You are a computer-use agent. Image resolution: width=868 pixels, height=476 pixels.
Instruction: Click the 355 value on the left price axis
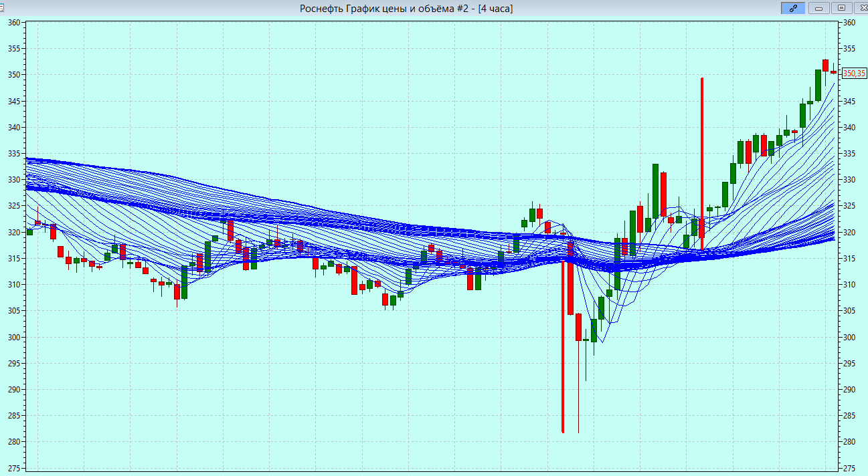pos(15,49)
